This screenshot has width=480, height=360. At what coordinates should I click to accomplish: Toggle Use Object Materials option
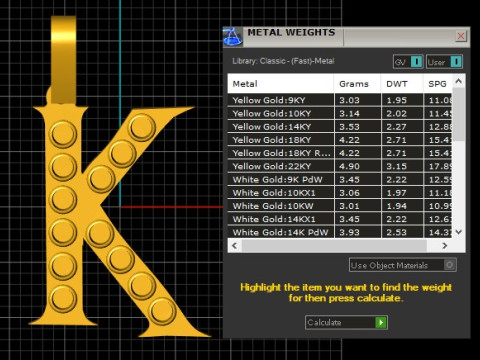(x=403, y=265)
